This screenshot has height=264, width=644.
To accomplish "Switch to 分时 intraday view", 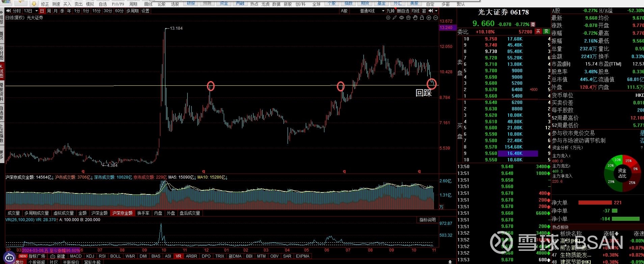I will [17, 11].
